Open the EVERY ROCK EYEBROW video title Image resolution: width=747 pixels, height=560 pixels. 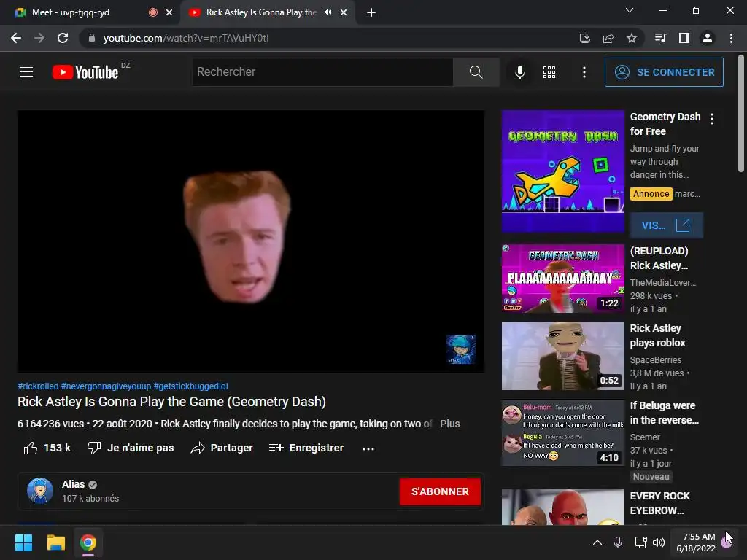(659, 503)
